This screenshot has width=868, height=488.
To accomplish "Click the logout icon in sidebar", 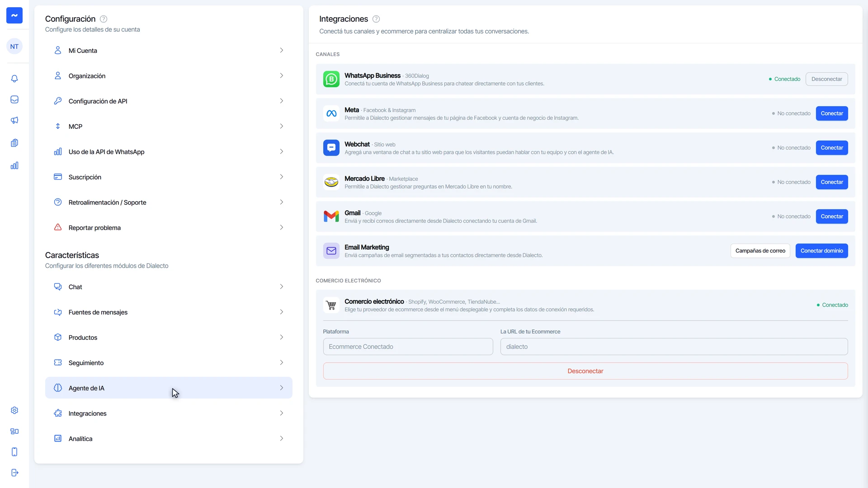I will click(x=14, y=473).
